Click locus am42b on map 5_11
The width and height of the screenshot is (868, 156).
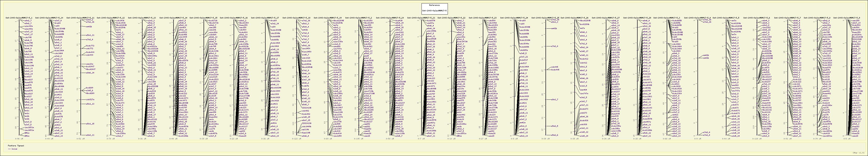(x=89, y=26)
